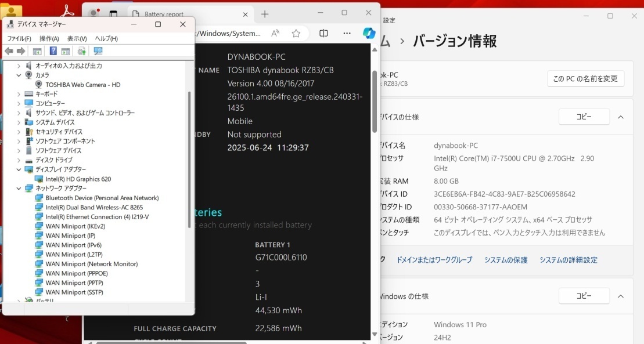
Task: Open the 操作(A) menu
Action: (x=49, y=39)
